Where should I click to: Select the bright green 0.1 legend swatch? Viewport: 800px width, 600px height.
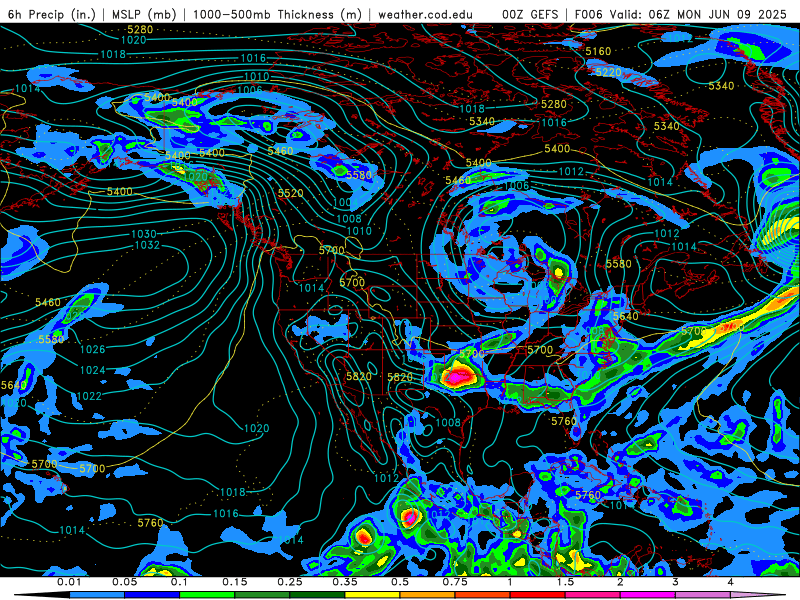207,595
